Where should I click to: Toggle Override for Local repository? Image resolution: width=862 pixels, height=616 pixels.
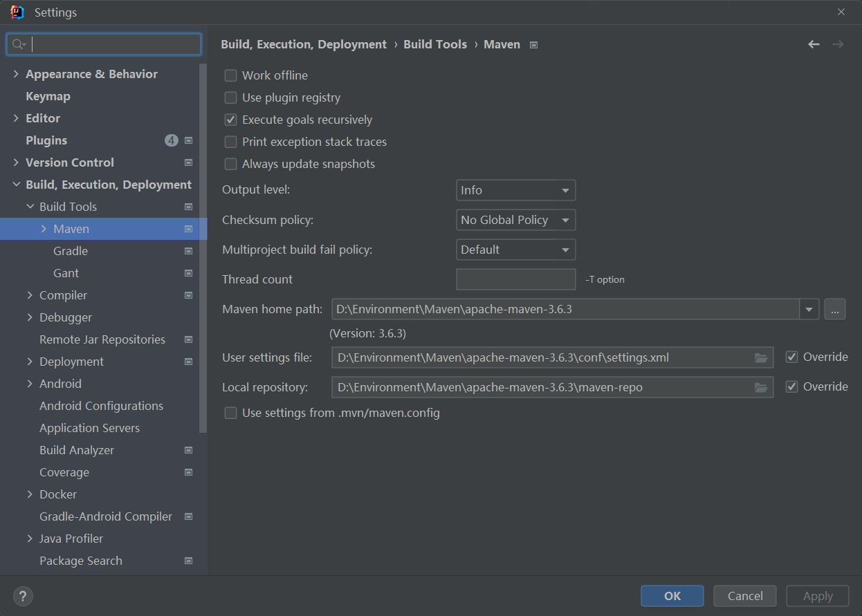pyautogui.click(x=792, y=387)
